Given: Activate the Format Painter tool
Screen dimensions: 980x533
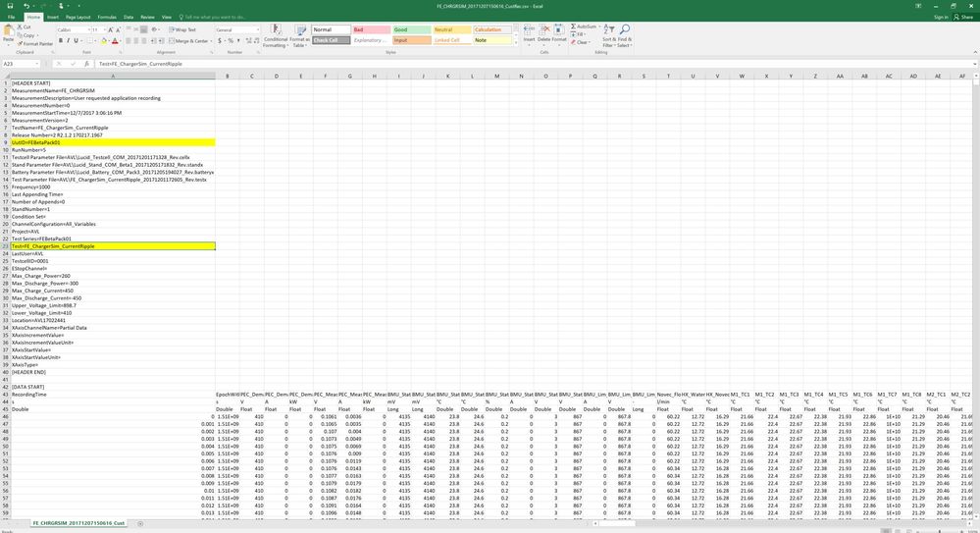Looking at the screenshot, I should click(35, 44).
